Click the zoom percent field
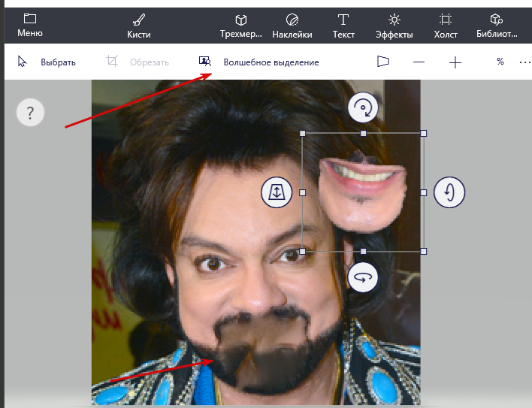This screenshot has width=532, height=408. 499,62
